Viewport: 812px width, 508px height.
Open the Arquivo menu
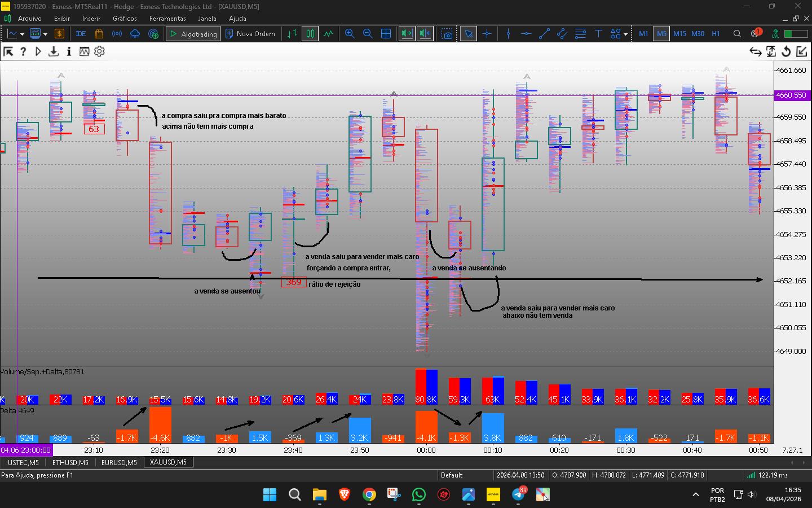coord(29,19)
